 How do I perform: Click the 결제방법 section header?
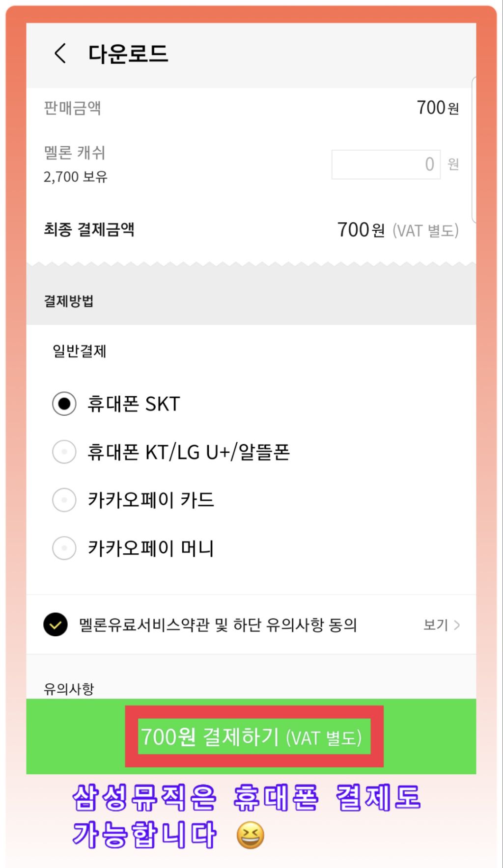[69, 301]
